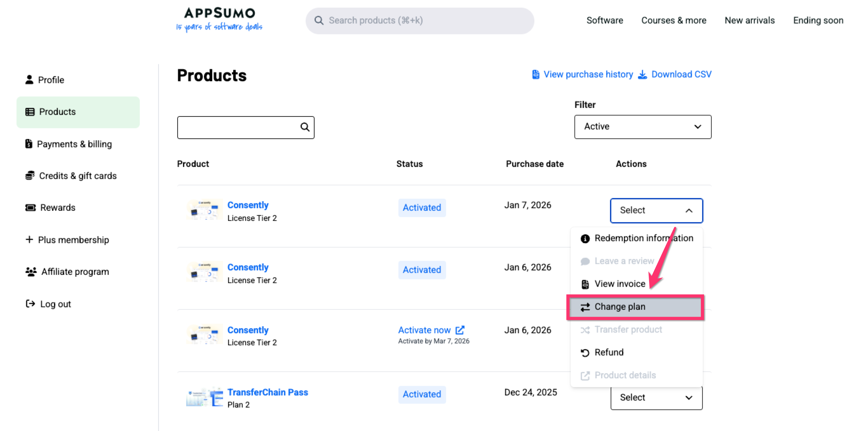The image size is (868, 431).
Task: Click the Software navigation link
Action: pyautogui.click(x=605, y=20)
